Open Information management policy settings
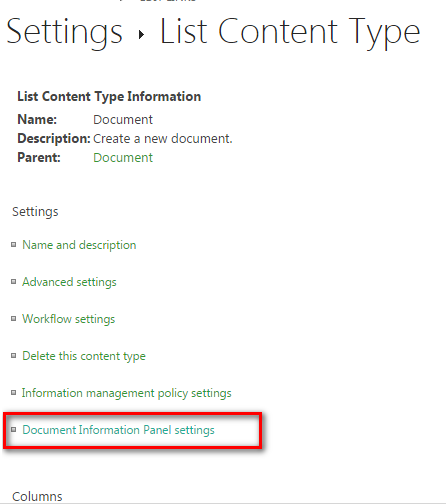 tap(127, 393)
